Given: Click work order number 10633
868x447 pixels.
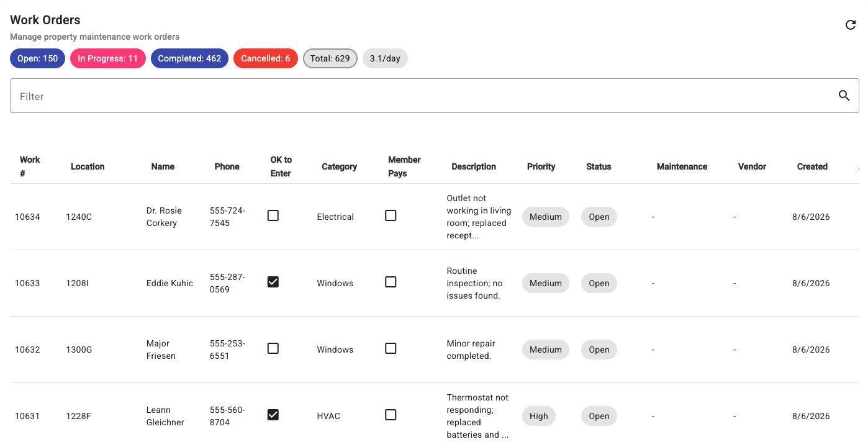Looking at the screenshot, I should pyautogui.click(x=27, y=283).
